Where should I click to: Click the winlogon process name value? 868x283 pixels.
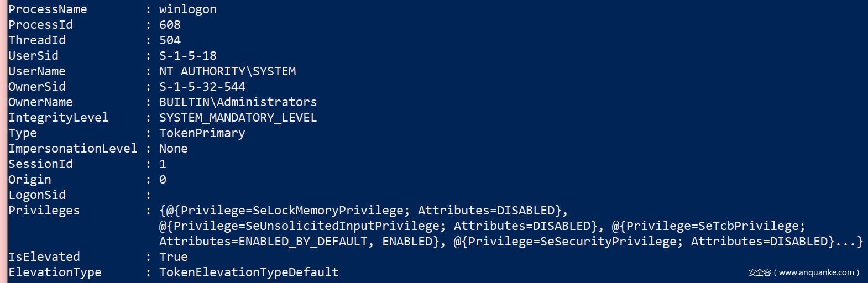187,9
